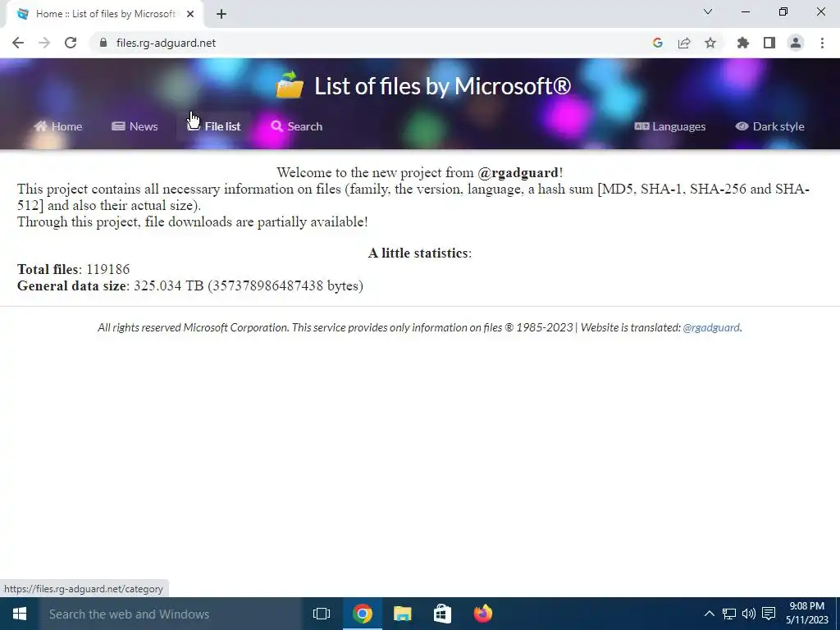
Task: Open the clock showing 9:08 PM
Action: (x=807, y=613)
